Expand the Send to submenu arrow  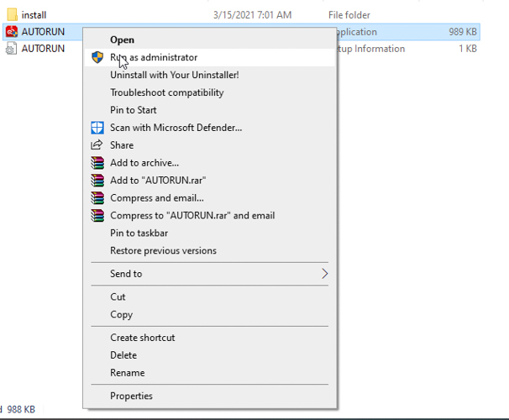pos(324,274)
